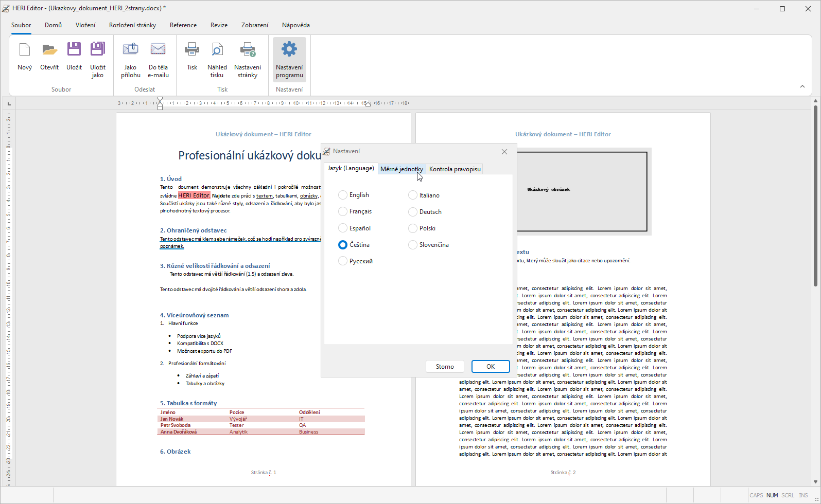This screenshot has height=504, width=821.
Task: Select the English language radio button
Action: coord(343,195)
